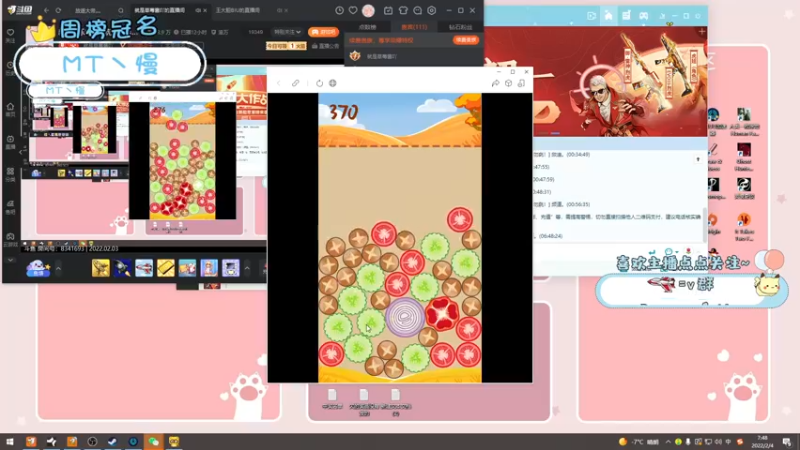Expand gift list with caret arrow
Viewport: 800px width, 450px height.
pos(247,268)
